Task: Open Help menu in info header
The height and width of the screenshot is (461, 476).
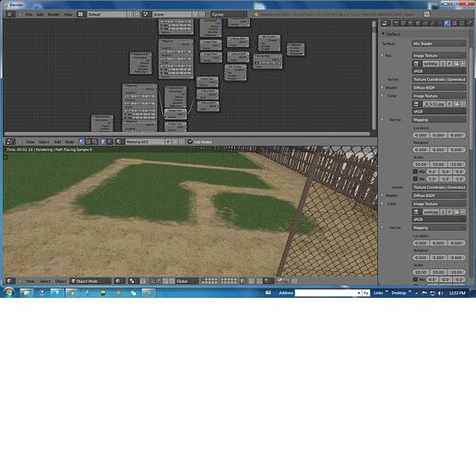Action: click(68, 15)
